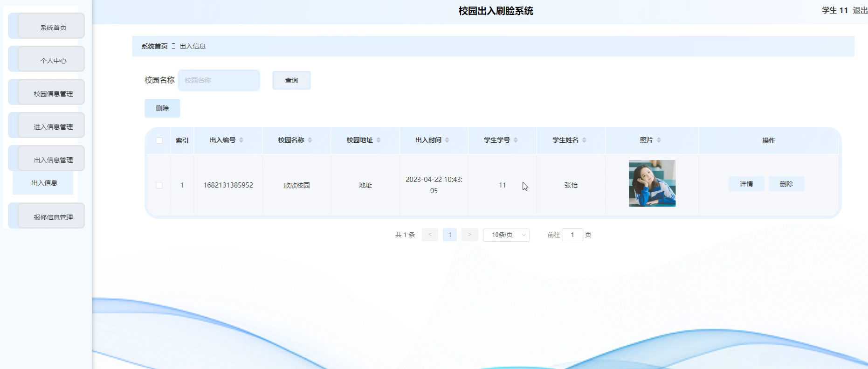
Task: Sort table by 学生学号 column
Action: point(516,140)
